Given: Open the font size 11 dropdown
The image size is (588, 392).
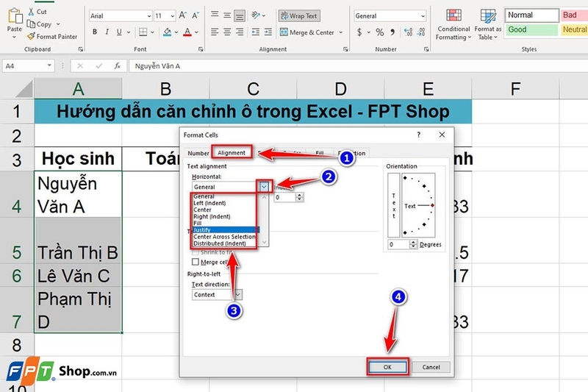Looking at the screenshot, I should click(x=173, y=16).
